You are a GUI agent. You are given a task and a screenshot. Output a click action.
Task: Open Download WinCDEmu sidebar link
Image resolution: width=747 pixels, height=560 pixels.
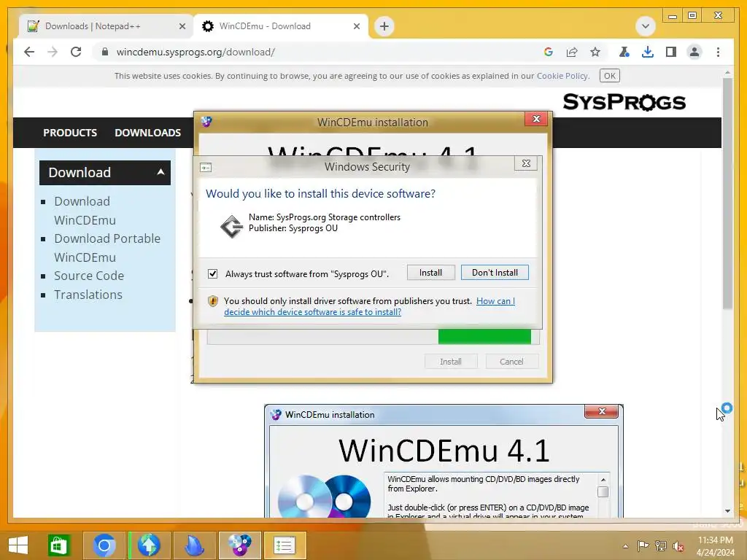point(85,211)
